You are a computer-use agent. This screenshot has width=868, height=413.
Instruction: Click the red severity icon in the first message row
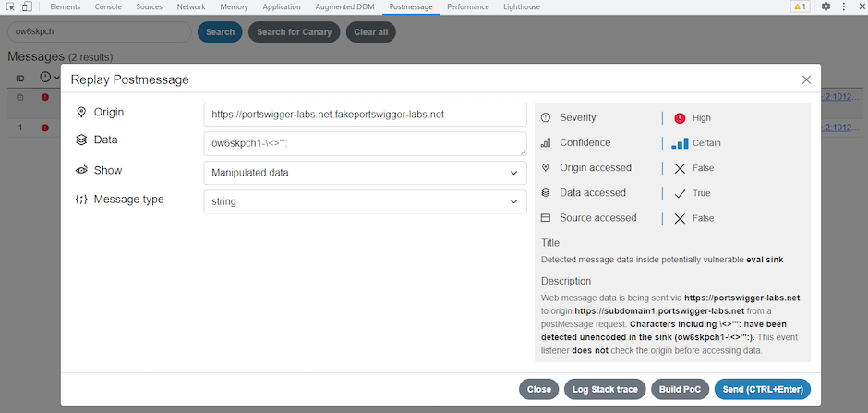click(45, 97)
